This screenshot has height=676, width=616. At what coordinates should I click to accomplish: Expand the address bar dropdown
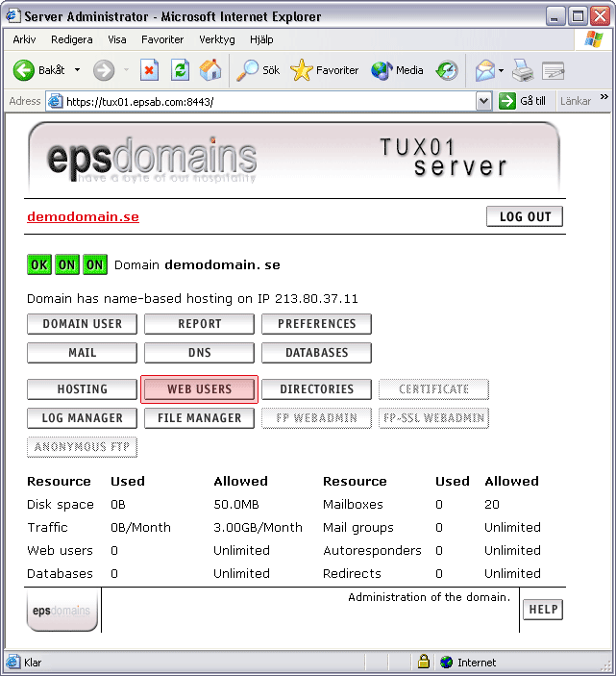[x=483, y=101]
